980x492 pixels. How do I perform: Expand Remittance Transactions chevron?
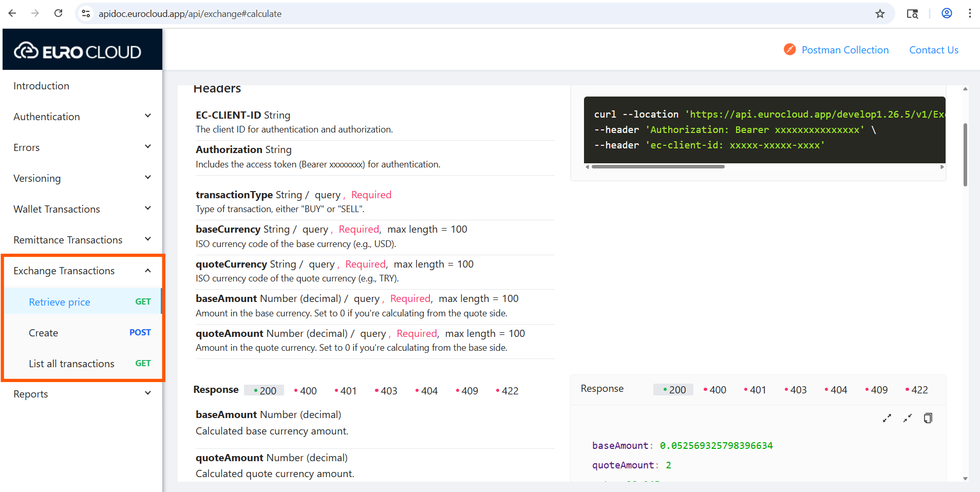coord(148,239)
